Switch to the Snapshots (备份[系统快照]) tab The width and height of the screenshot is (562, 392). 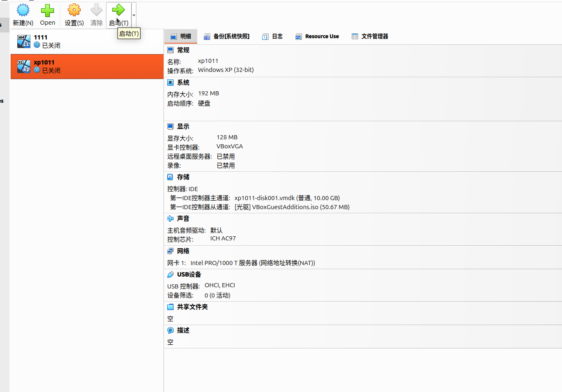227,36
